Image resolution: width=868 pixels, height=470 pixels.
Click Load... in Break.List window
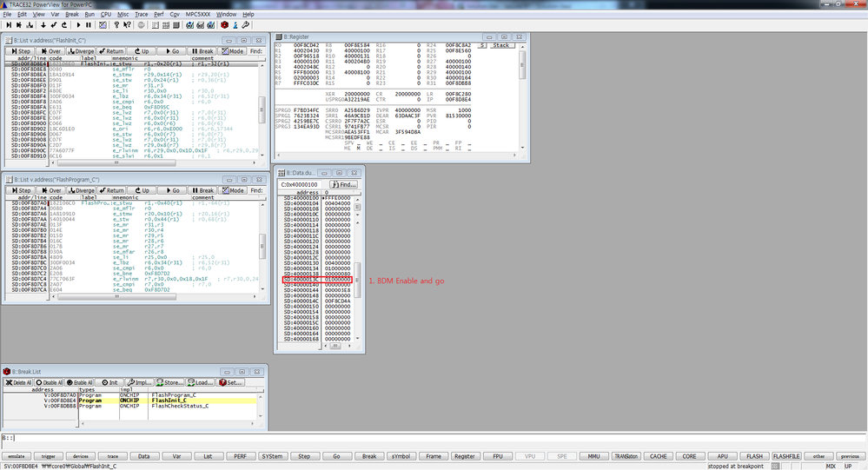click(200, 382)
